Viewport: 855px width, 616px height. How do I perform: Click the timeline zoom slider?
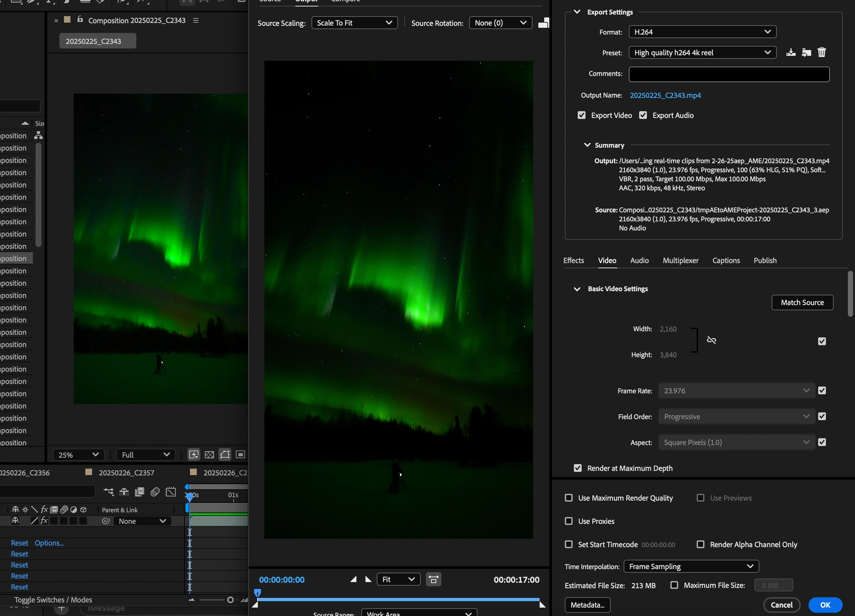(x=230, y=600)
